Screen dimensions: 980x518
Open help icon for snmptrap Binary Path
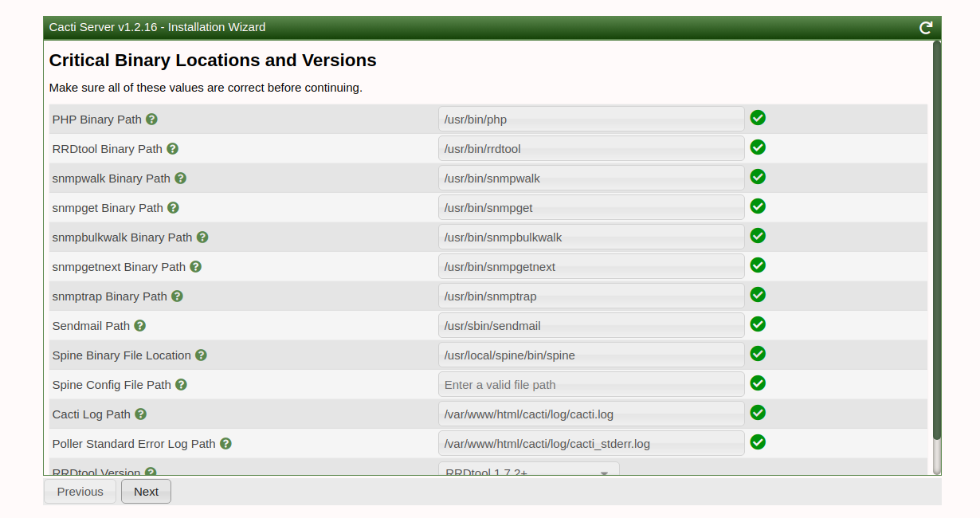[x=177, y=296]
